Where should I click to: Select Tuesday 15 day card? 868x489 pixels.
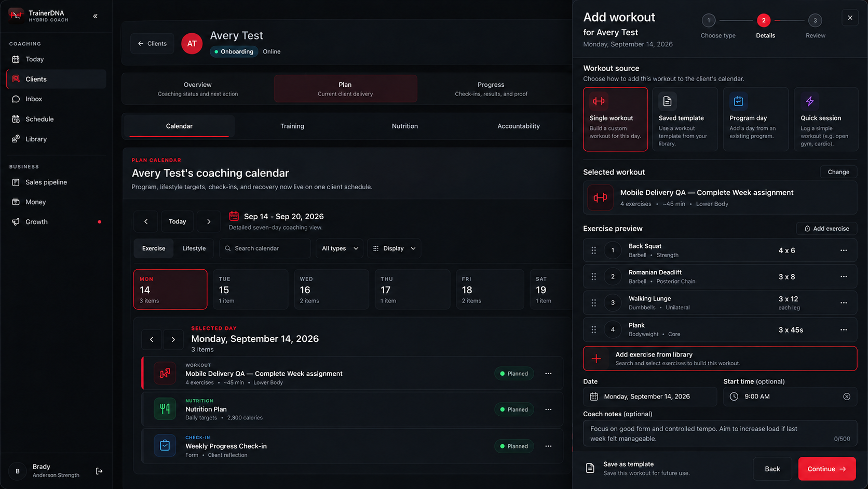pos(250,289)
